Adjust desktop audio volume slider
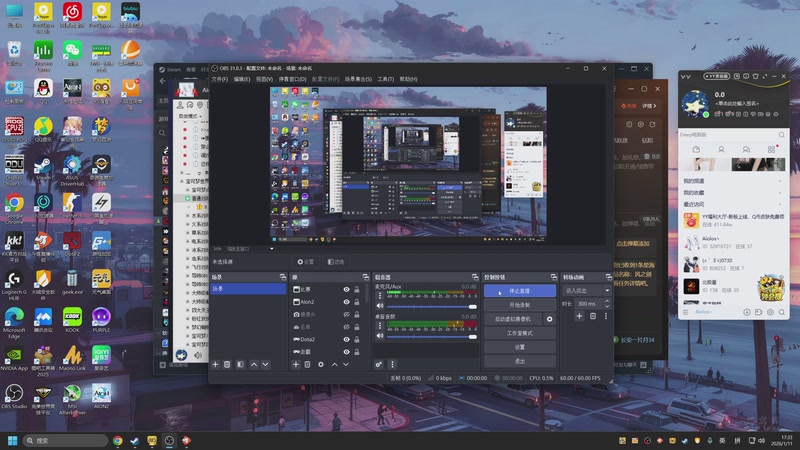Screen dimensions: 800x450 (x=431, y=336)
